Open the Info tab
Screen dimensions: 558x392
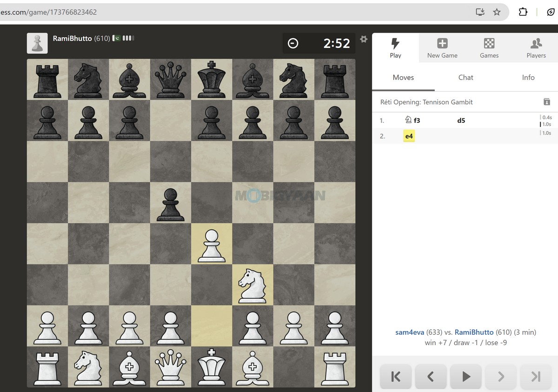coord(528,77)
